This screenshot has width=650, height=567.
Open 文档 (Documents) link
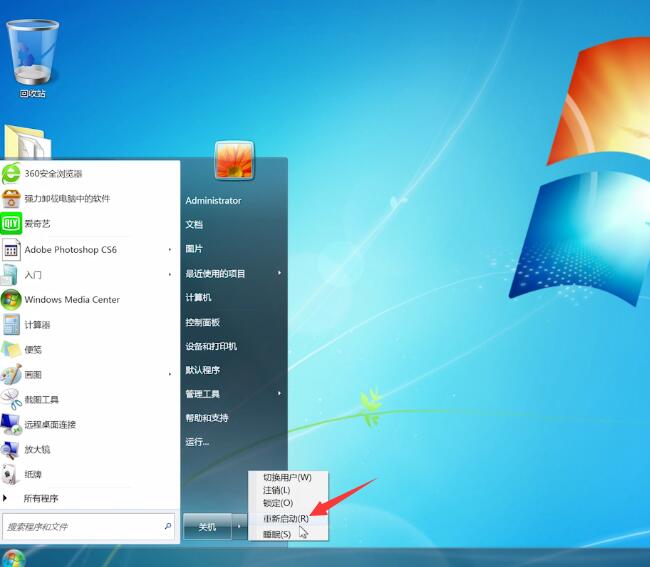coord(194,225)
